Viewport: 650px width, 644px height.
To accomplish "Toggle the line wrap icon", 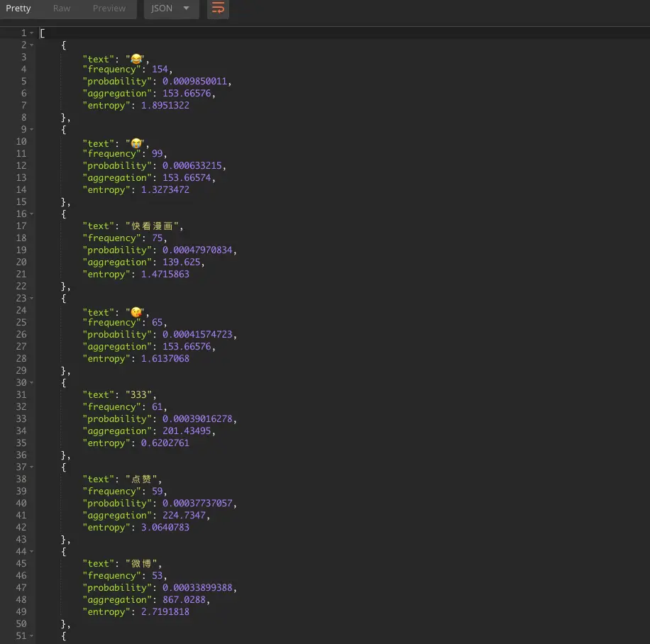I will coord(218,9).
